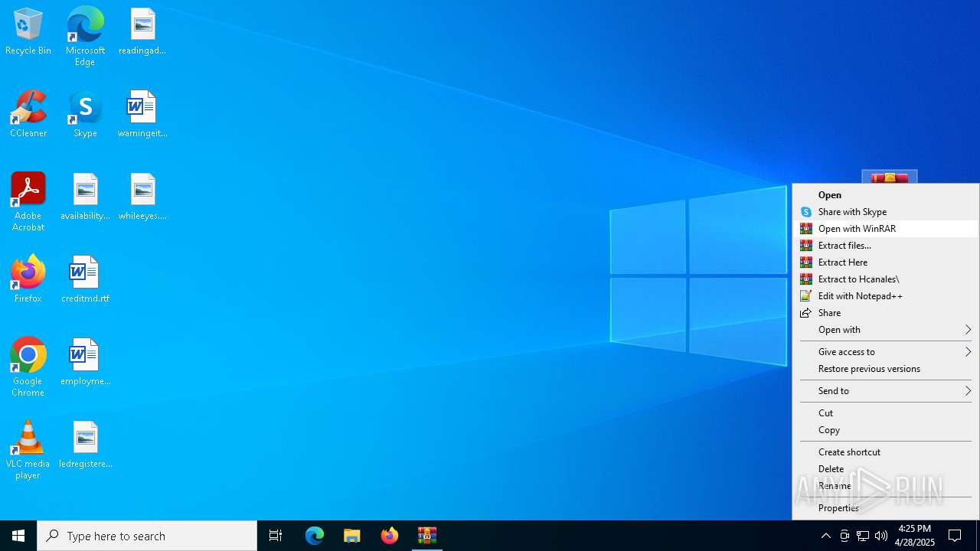Click the taskbar search box

click(x=147, y=536)
